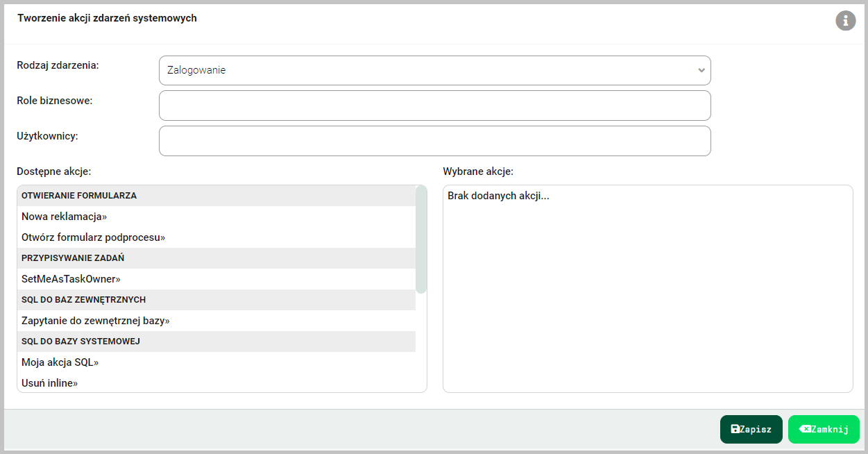Focus the Użytkownicy input field
Screen dimensions: 868x454
coord(435,141)
